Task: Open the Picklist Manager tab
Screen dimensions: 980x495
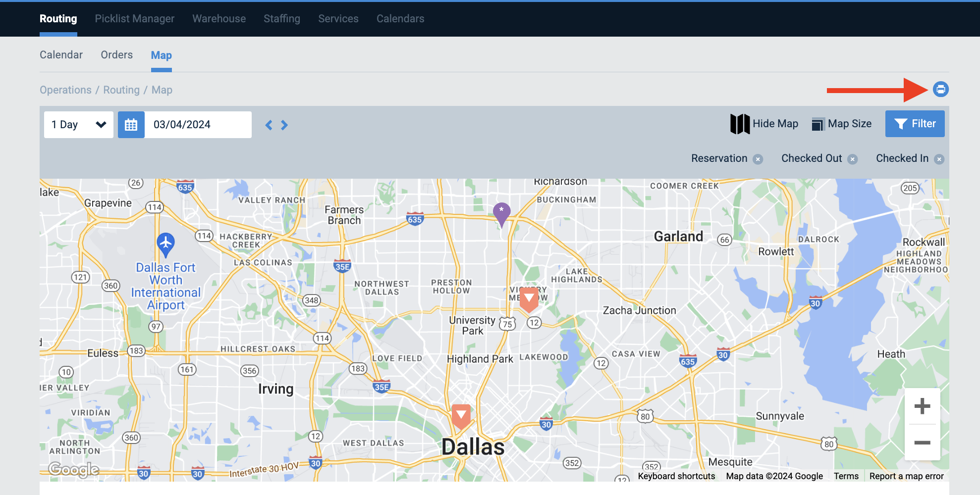Action: 135,19
